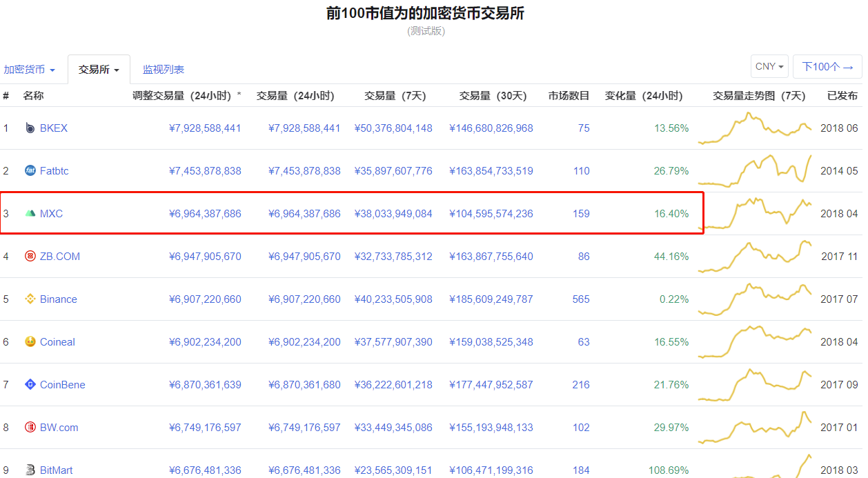Click BKEX 7-day volume trend chart

click(x=756, y=128)
